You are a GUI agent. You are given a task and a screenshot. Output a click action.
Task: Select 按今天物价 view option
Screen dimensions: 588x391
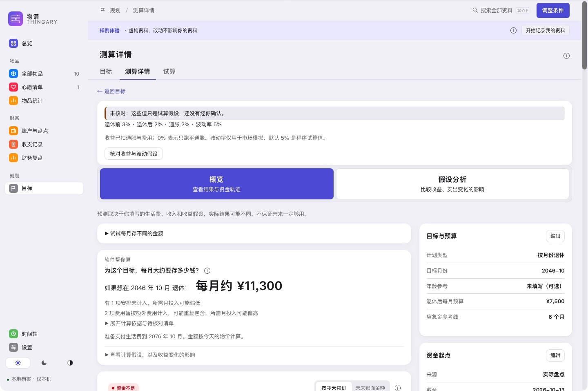(334, 387)
